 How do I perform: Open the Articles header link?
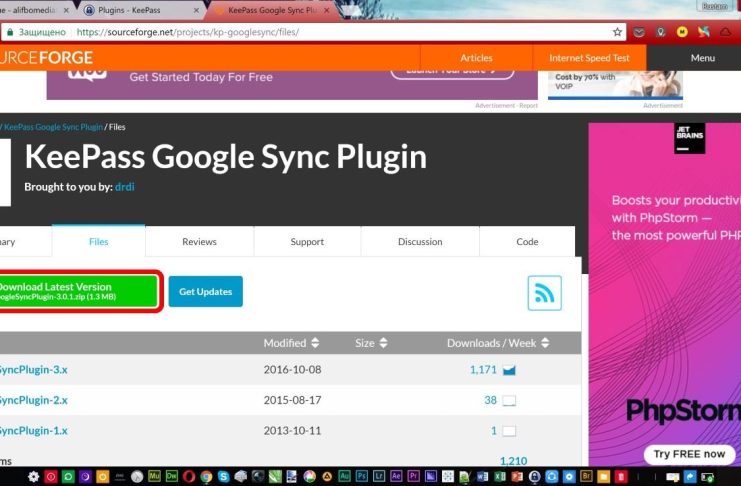coord(476,58)
